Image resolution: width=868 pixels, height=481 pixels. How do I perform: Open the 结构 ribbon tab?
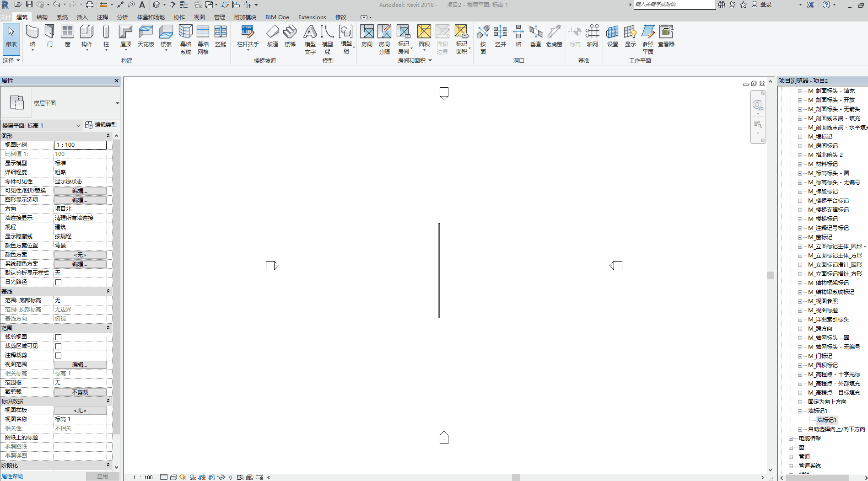42,17
